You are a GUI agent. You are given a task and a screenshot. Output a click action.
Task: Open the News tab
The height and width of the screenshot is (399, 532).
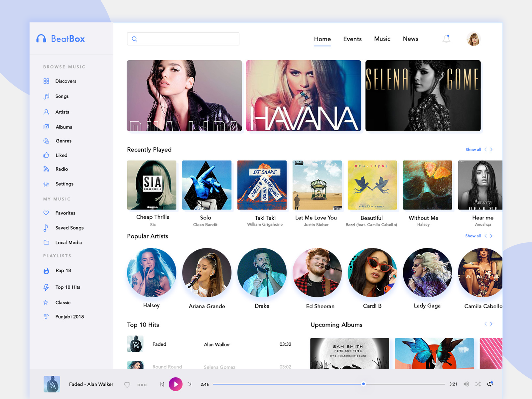(x=410, y=39)
